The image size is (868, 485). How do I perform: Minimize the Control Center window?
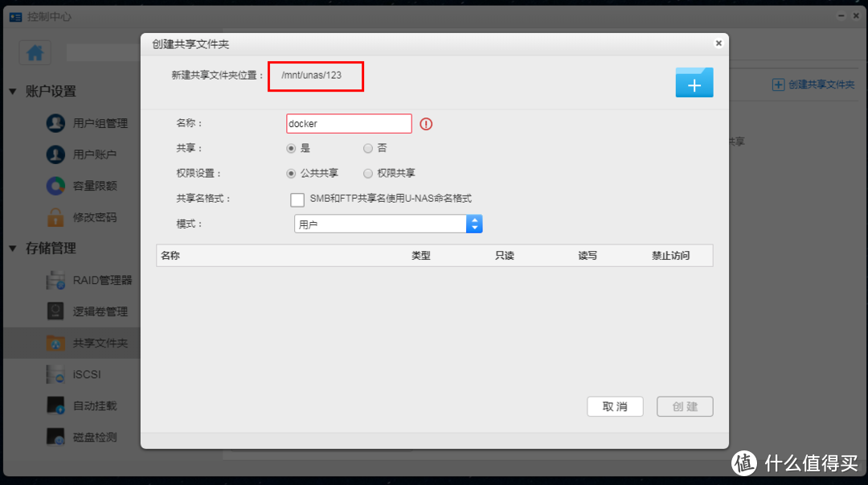pyautogui.click(x=841, y=16)
